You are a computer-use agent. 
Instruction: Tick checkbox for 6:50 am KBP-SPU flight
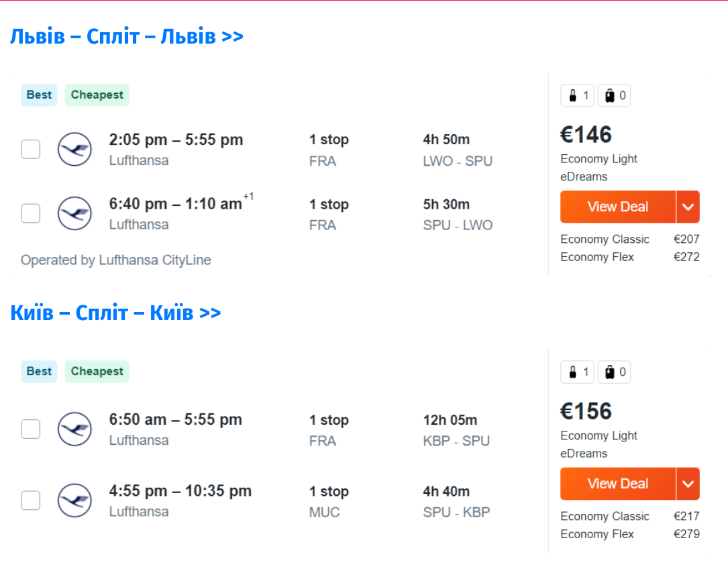pos(31,429)
